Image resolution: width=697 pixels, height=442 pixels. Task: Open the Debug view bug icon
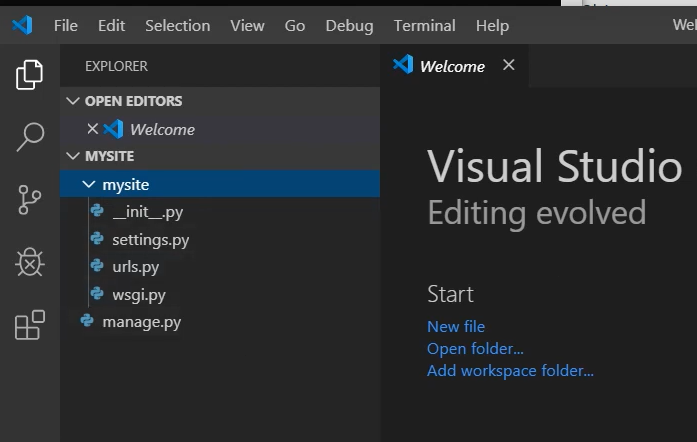pos(30,262)
